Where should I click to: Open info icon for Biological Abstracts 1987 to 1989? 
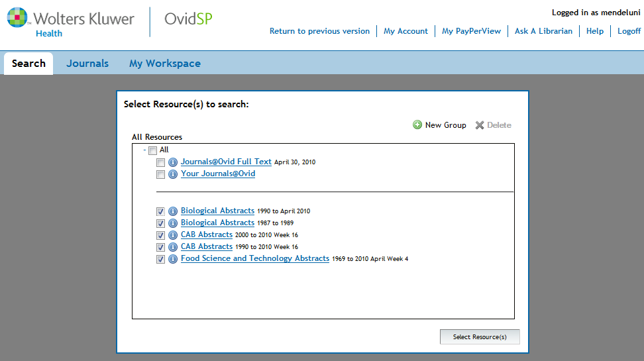pyautogui.click(x=173, y=223)
